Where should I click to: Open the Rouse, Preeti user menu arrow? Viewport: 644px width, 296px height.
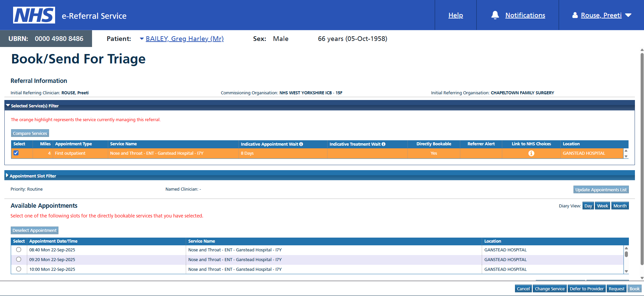tap(628, 15)
